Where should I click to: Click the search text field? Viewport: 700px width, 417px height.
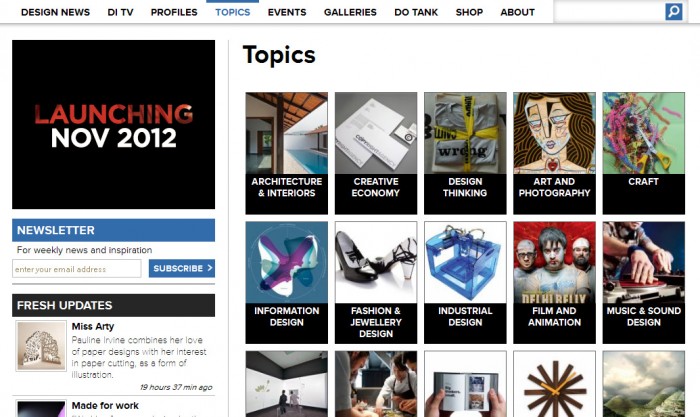pyautogui.click(x=609, y=12)
